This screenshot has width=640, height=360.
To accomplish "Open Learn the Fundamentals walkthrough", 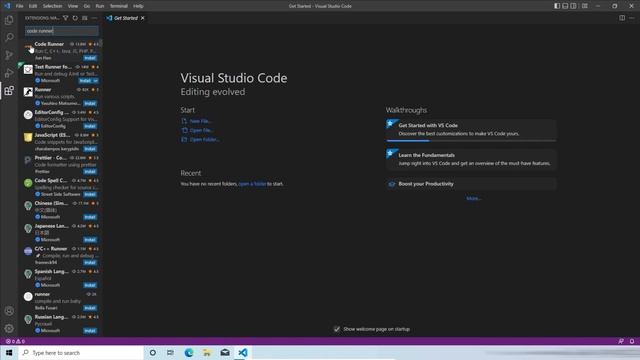I will (x=471, y=159).
